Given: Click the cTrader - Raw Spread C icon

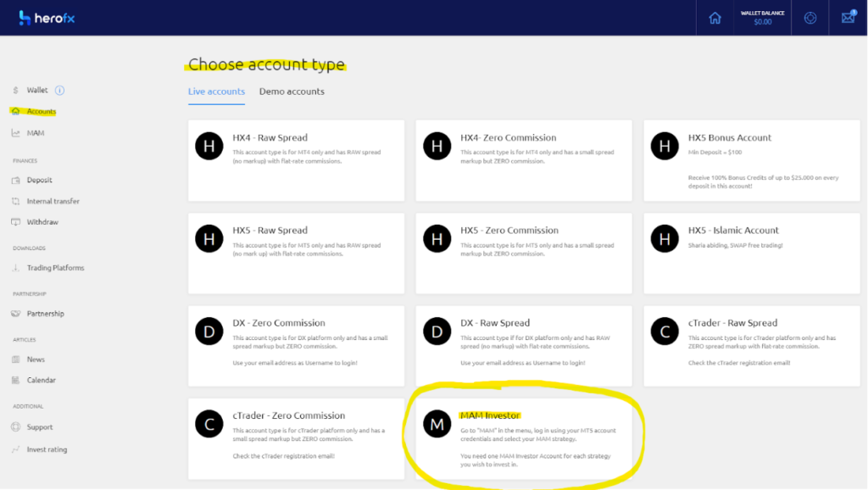Looking at the screenshot, I should click(665, 331).
